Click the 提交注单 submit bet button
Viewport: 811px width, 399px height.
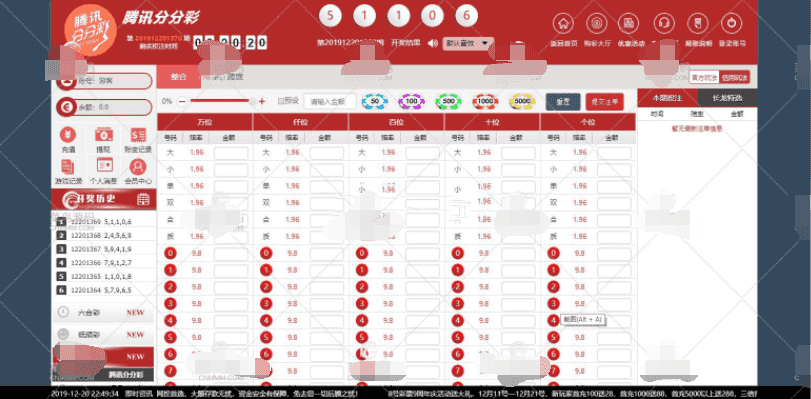pyautogui.click(x=605, y=102)
